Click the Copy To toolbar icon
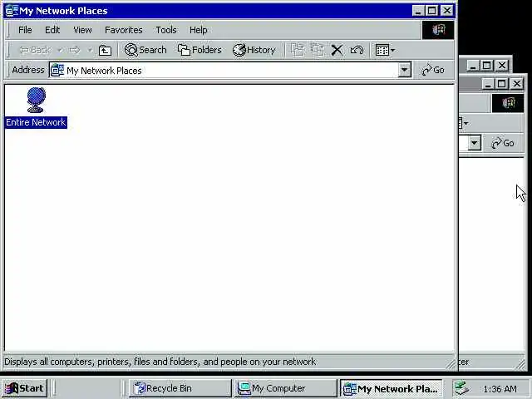Screen dimensions: 532x399 pyautogui.click(x=318, y=50)
